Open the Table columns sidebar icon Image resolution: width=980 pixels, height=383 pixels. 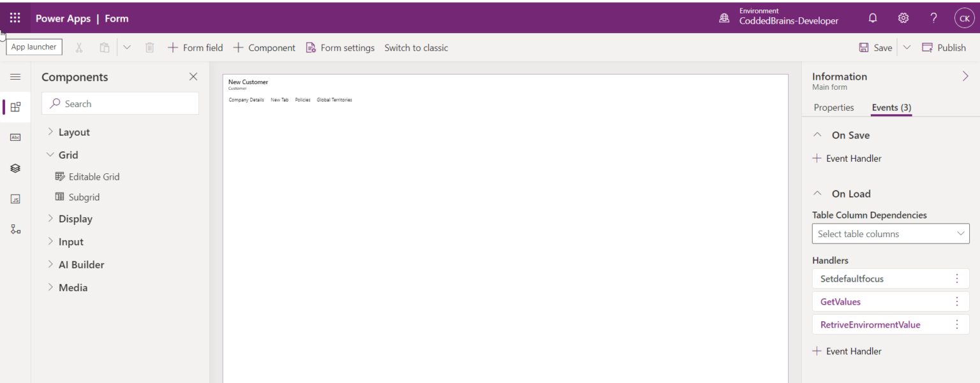coord(15,137)
